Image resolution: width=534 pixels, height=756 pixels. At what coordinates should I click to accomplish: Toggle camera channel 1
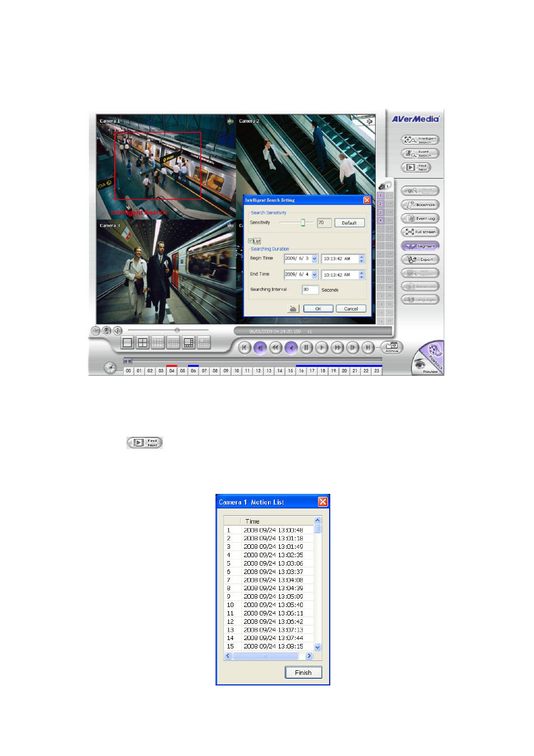point(381,196)
